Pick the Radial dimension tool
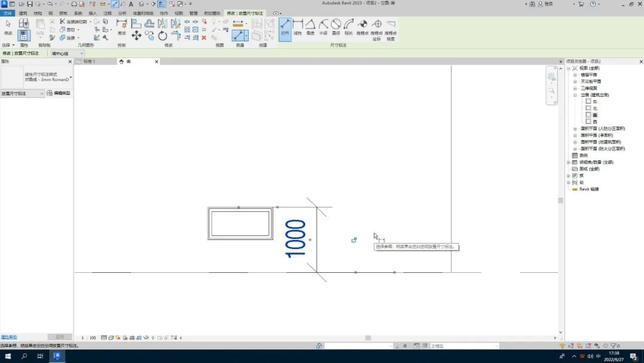The width and height of the screenshot is (644, 363). click(323, 27)
